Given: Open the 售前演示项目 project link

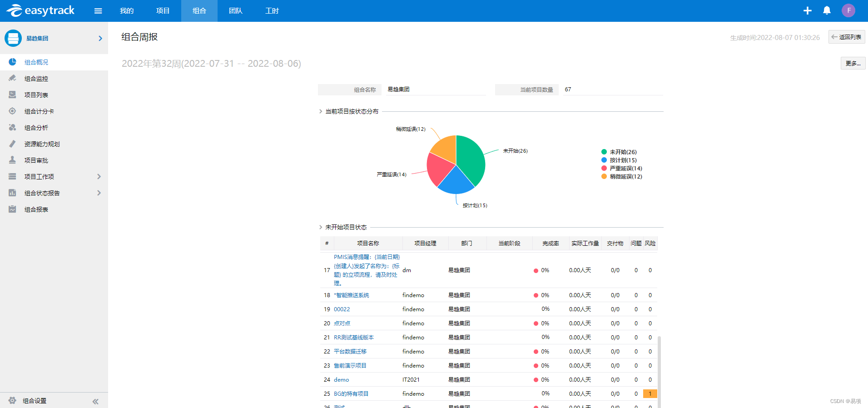Looking at the screenshot, I should point(350,365).
